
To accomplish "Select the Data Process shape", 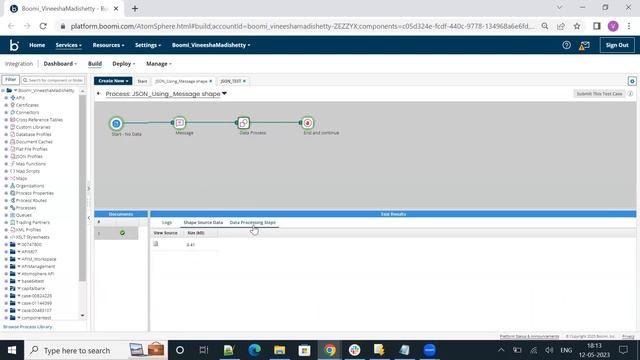I will click(x=244, y=123).
